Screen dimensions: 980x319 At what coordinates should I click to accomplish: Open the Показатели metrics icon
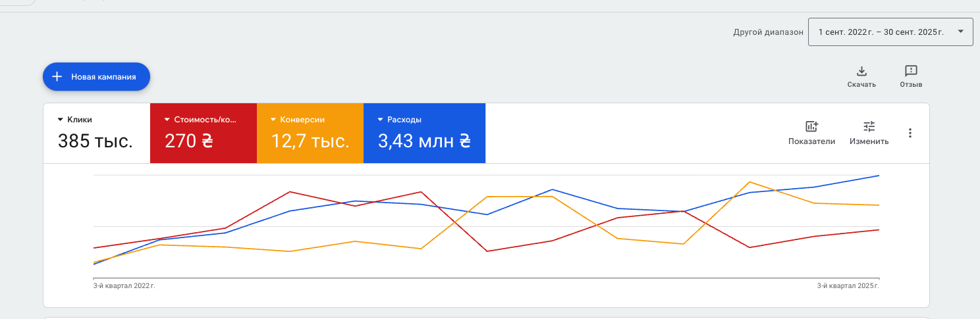click(x=811, y=127)
